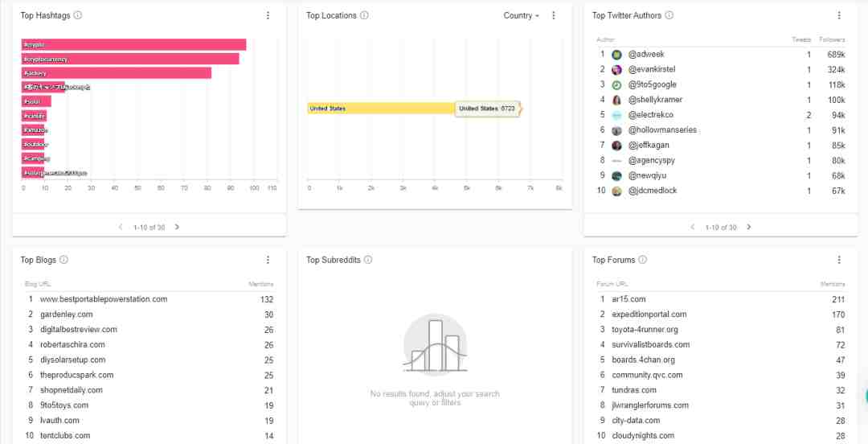Open www.bestportablepowerstation.com blog entry
The image size is (868, 444).
(104, 299)
